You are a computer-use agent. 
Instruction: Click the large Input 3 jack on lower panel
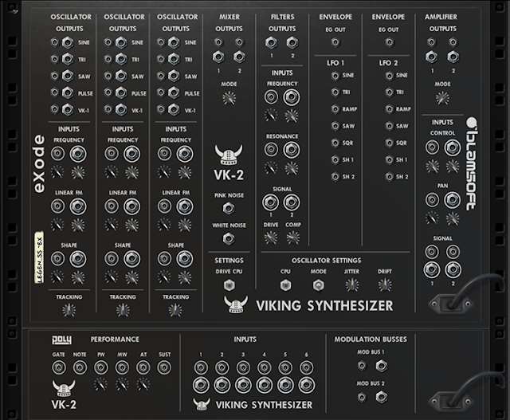click(243, 385)
